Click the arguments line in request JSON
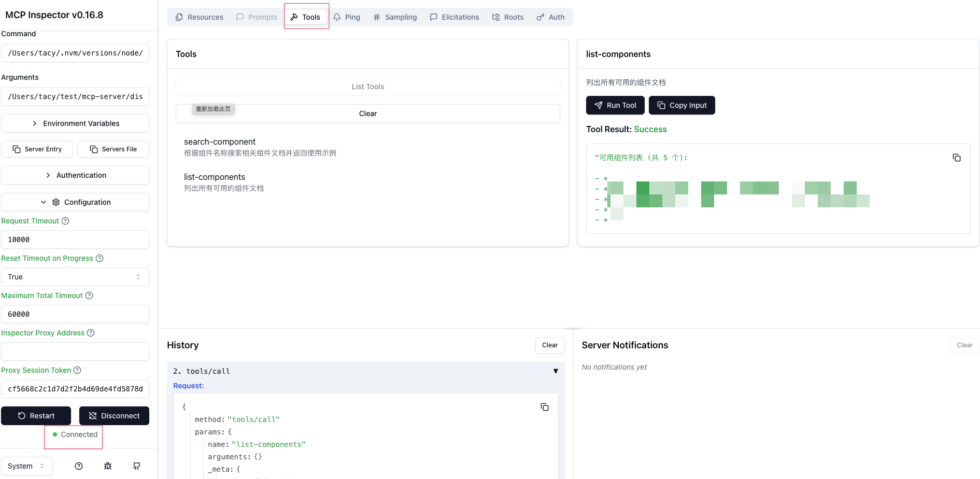Screen dimensions: 980x479 (235, 457)
